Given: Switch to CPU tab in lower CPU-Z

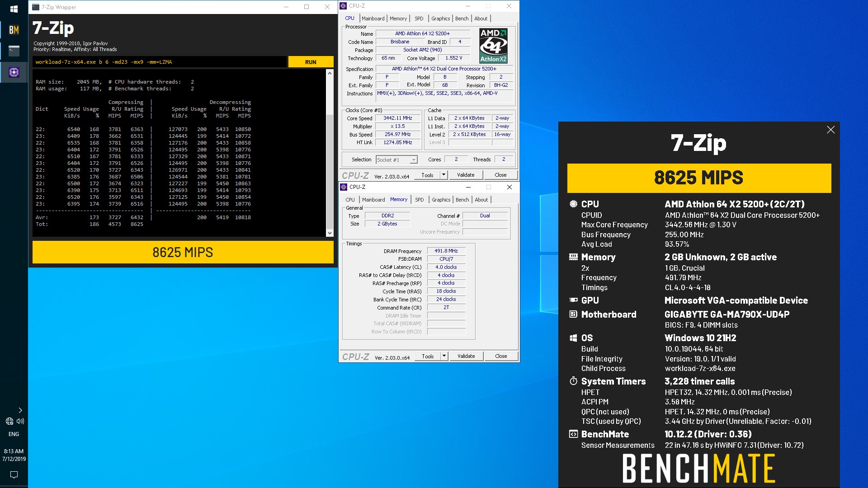Looking at the screenshot, I should (x=350, y=200).
